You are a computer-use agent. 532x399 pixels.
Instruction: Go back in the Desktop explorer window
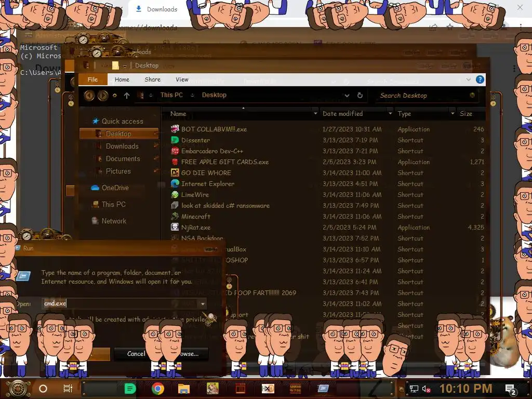click(x=89, y=96)
